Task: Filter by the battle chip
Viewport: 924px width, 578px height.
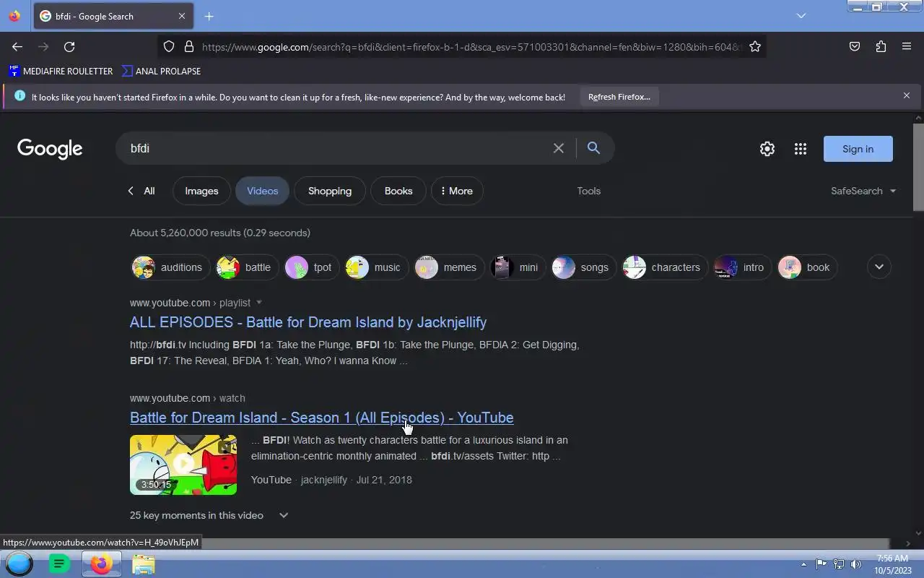Action: pyautogui.click(x=247, y=267)
